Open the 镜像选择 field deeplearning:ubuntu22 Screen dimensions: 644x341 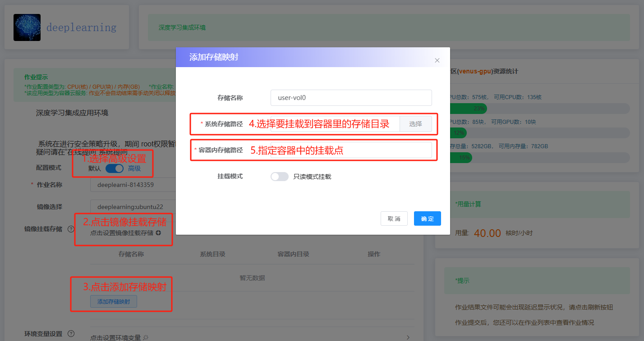133,207
